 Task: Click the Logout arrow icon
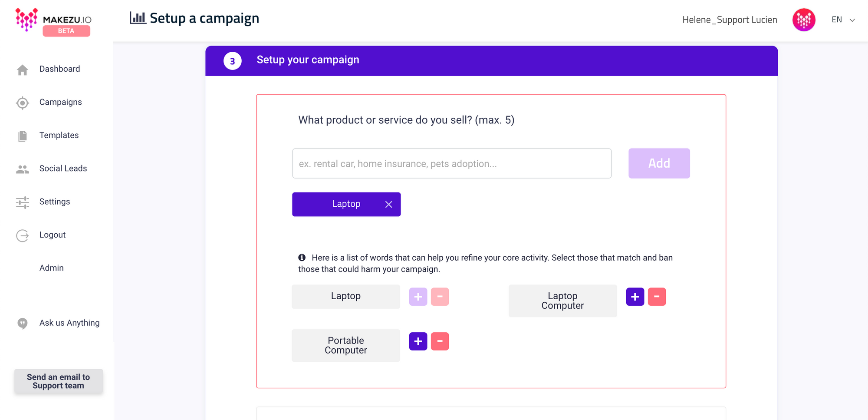[x=23, y=235]
